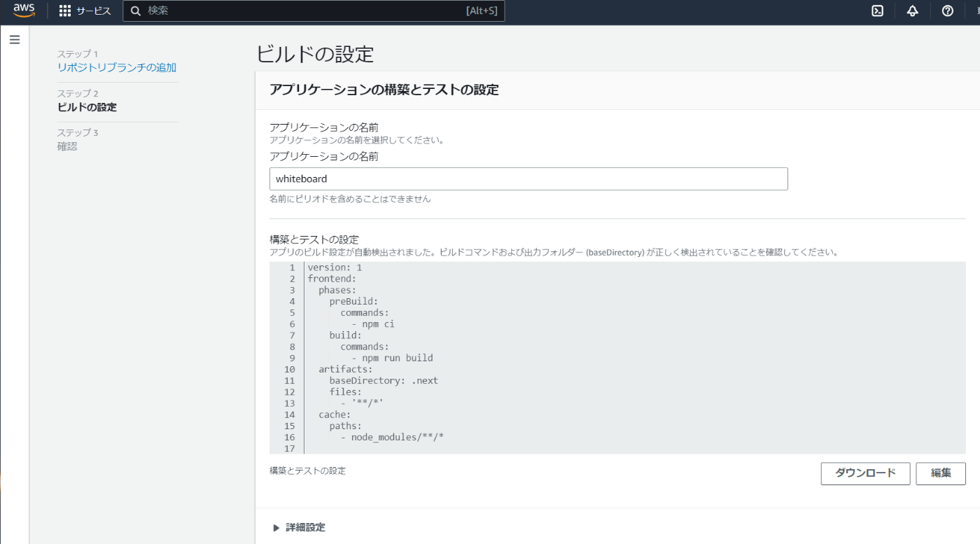Image resolution: width=980 pixels, height=544 pixels.
Task: Focus the 検索 search field
Action: coord(314,11)
